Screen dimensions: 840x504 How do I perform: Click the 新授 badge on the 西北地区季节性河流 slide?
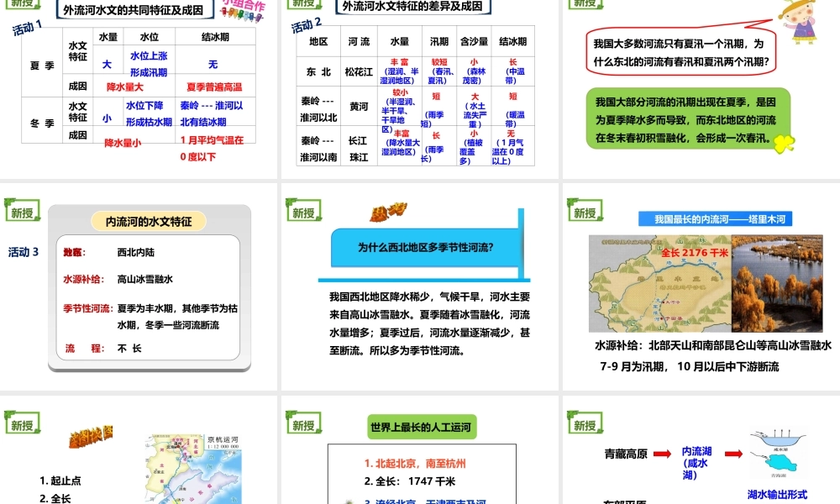(304, 211)
